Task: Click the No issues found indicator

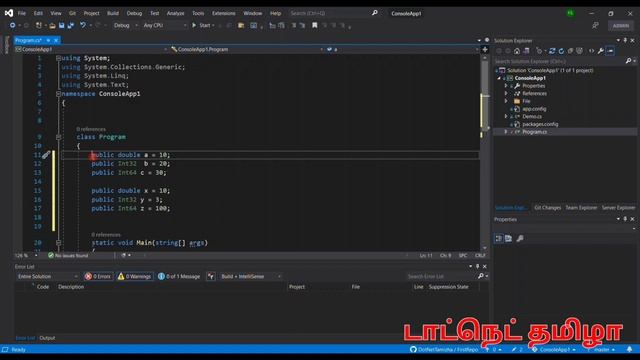Action: (68, 256)
